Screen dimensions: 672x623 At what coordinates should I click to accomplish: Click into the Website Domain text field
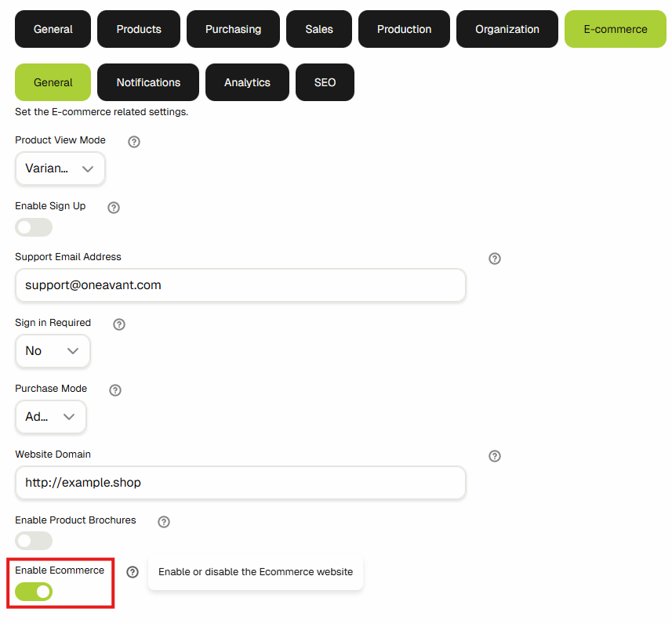pyautogui.click(x=240, y=483)
